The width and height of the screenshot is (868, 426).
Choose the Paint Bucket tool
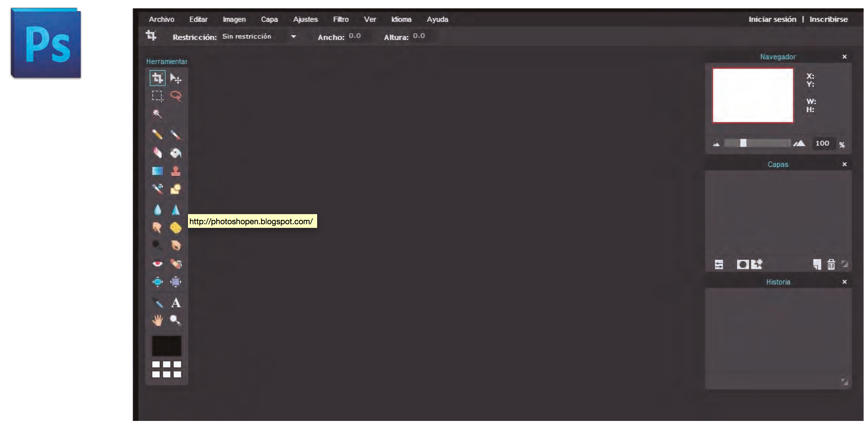(176, 153)
